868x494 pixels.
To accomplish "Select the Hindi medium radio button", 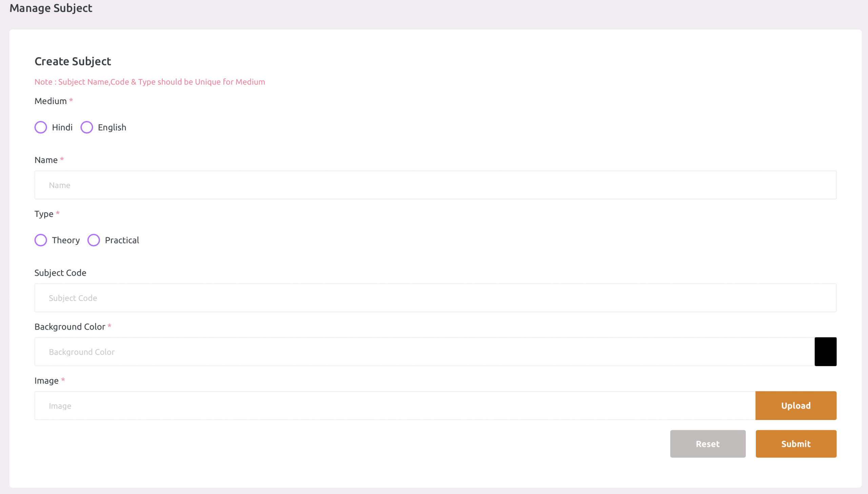I will tap(41, 127).
